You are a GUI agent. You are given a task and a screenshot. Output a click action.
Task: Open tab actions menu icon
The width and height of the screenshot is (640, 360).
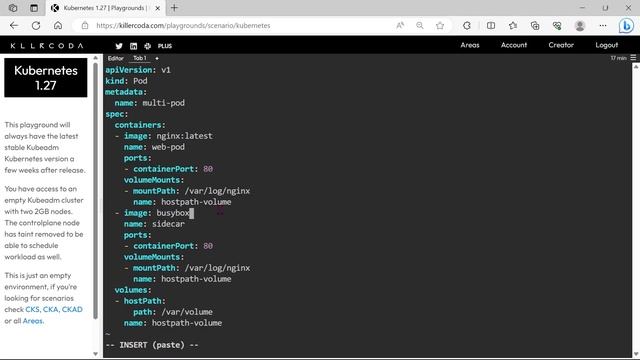pos(34,8)
